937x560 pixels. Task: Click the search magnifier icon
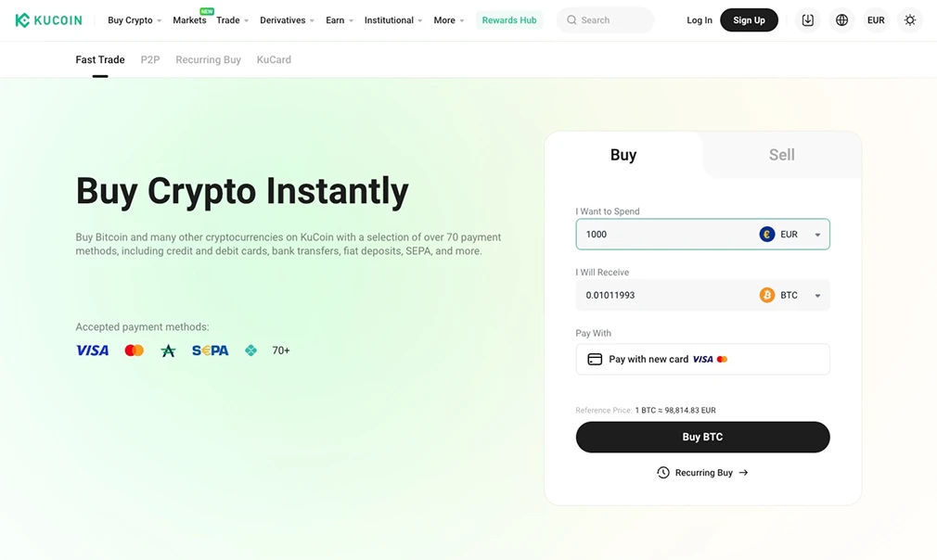coord(571,19)
